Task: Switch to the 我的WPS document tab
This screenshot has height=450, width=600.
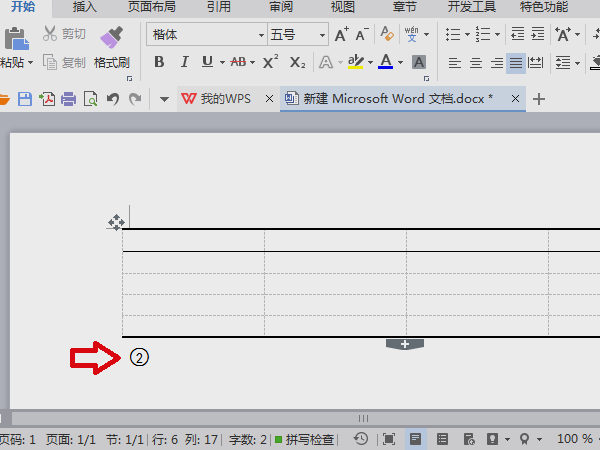Action: pyautogui.click(x=225, y=99)
